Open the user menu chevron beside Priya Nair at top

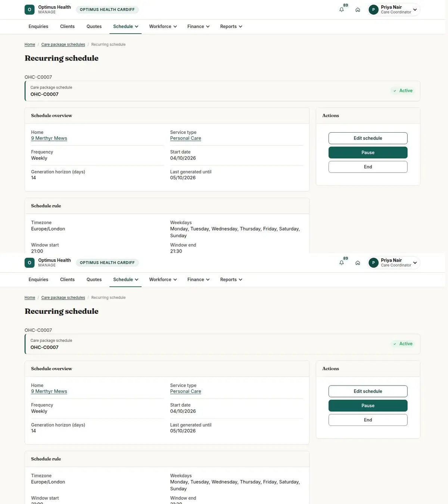[x=415, y=10]
